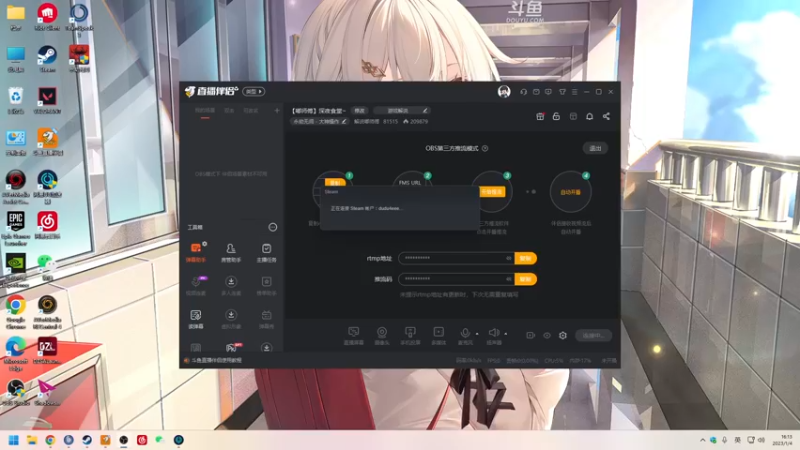Open the gift box icon with red dot
The width and height of the screenshot is (800, 450).
[x=540, y=116]
